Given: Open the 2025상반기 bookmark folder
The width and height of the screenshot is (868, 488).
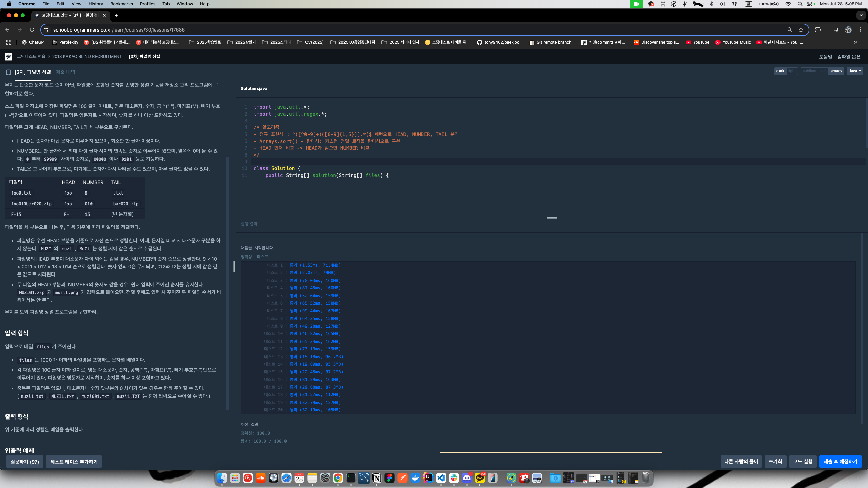Looking at the screenshot, I should click(x=241, y=42).
